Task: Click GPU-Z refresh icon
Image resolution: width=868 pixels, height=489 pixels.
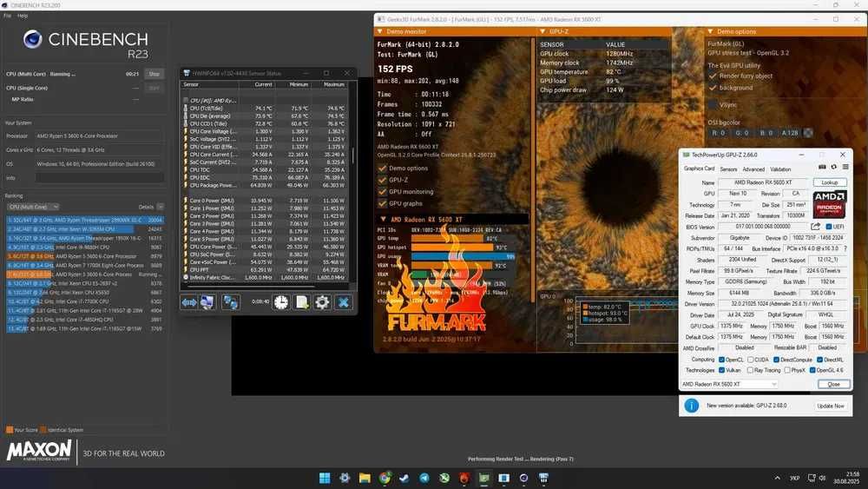Action: tap(833, 168)
